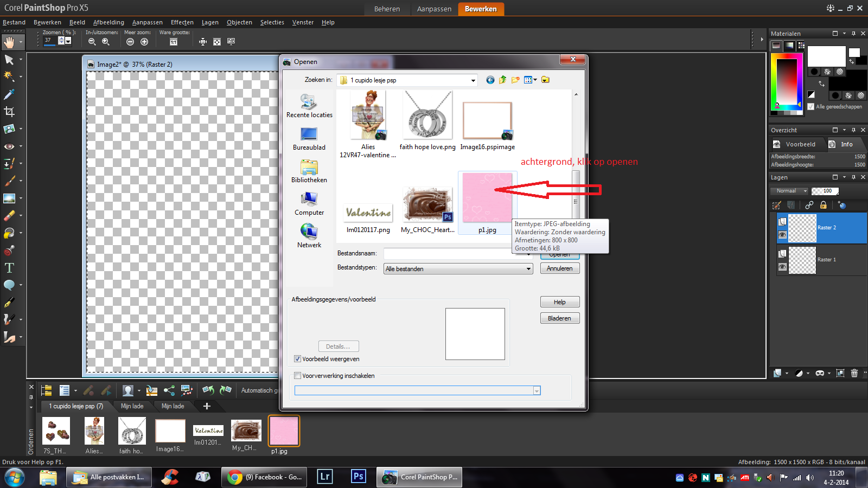This screenshot has height=488, width=868.
Task: Expand the Pan tool flyout arrow
Action: 21,42
